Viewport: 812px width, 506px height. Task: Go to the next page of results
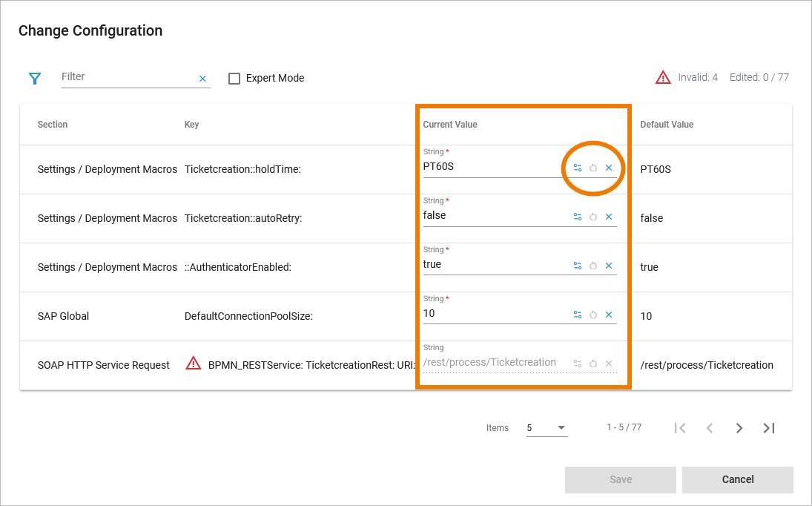739,428
